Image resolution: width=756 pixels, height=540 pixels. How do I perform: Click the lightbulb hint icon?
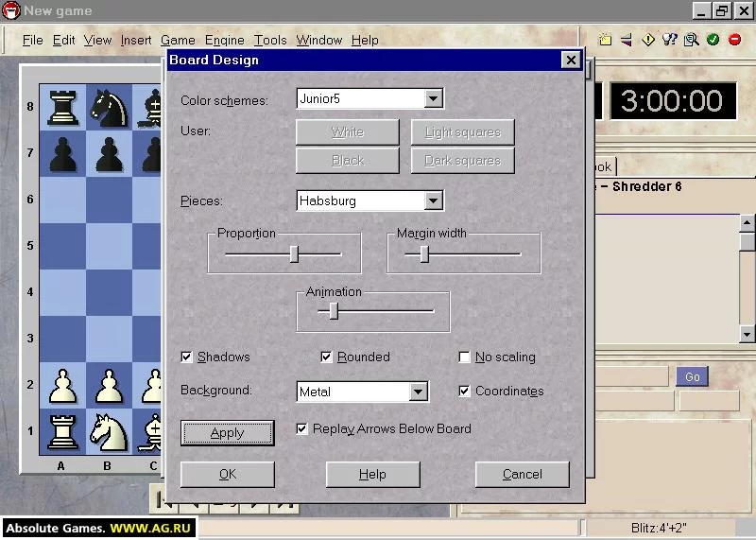click(x=670, y=40)
